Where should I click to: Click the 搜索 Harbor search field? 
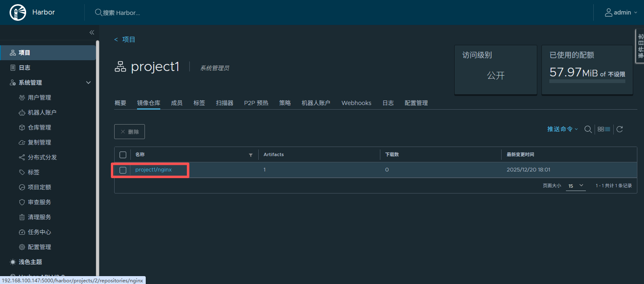click(121, 12)
